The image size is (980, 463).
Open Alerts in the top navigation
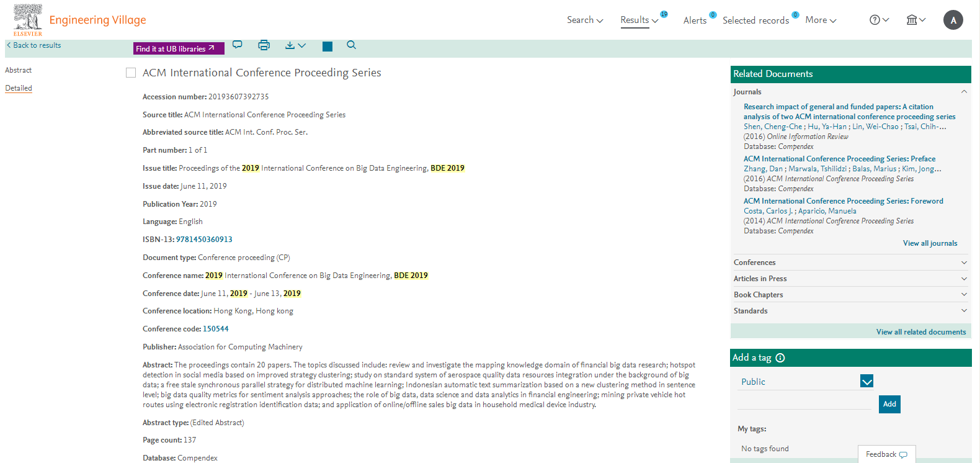pyautogui.click(x=695, y=20)
